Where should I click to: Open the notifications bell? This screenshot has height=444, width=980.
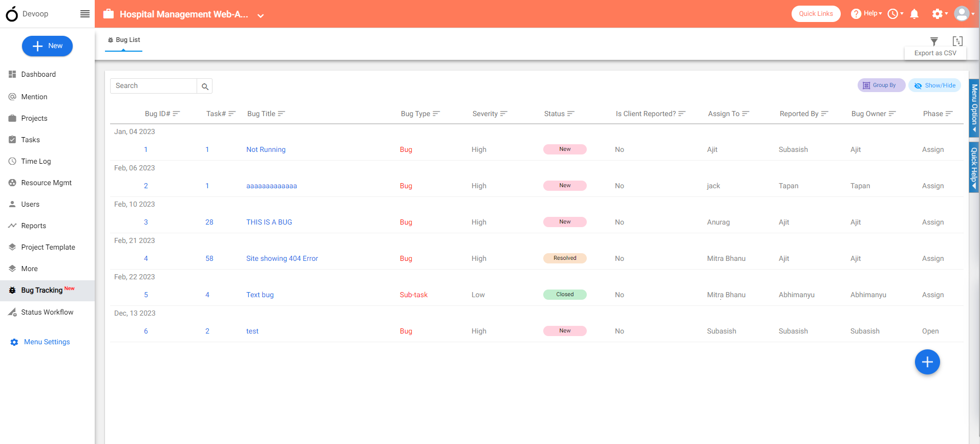pos(914,14)
